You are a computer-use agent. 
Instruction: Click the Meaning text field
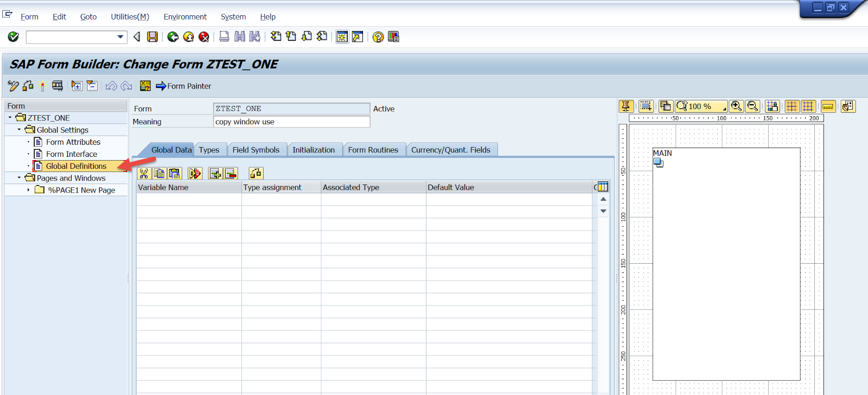point(291,122)
